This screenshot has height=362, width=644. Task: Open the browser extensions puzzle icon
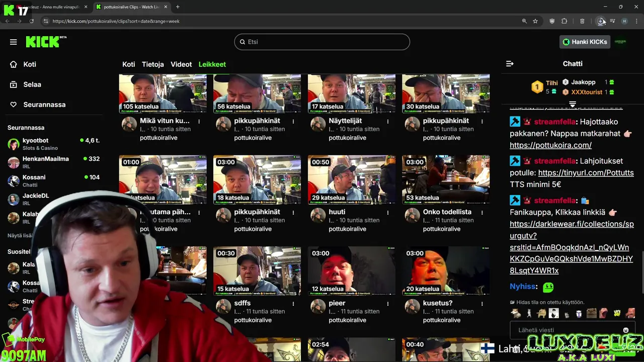coord(564,21)
